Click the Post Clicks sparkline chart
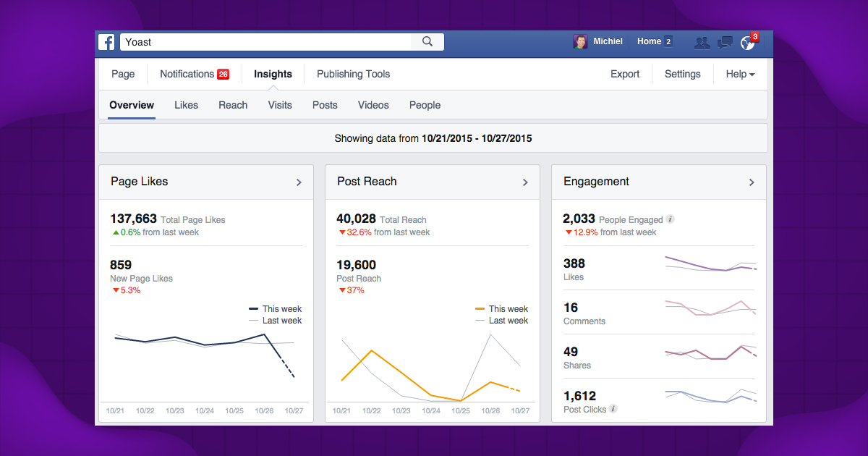 (710, 396)
